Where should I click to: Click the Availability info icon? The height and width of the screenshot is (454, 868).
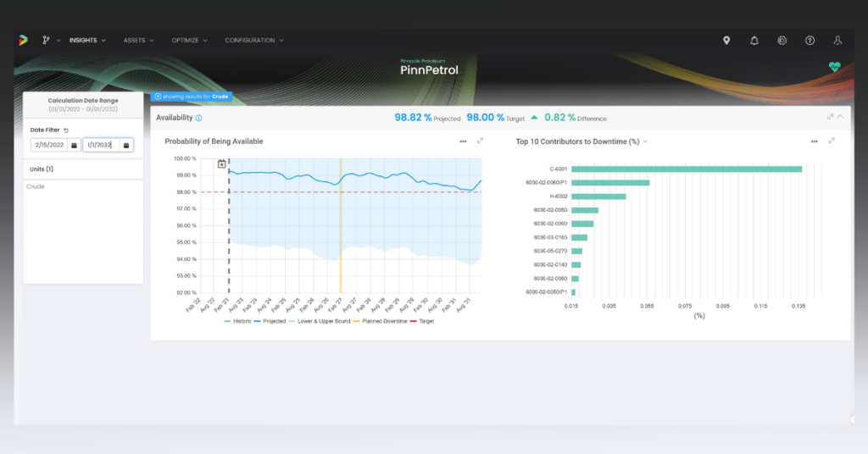[198, 118]
